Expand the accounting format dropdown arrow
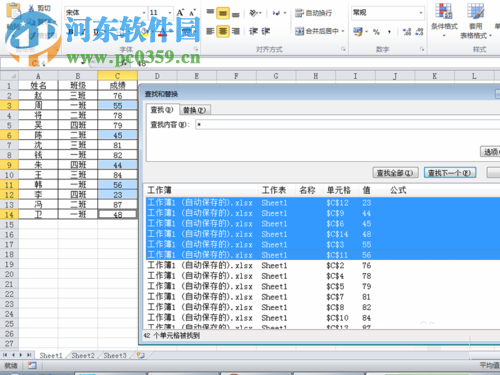 [366, 32]
